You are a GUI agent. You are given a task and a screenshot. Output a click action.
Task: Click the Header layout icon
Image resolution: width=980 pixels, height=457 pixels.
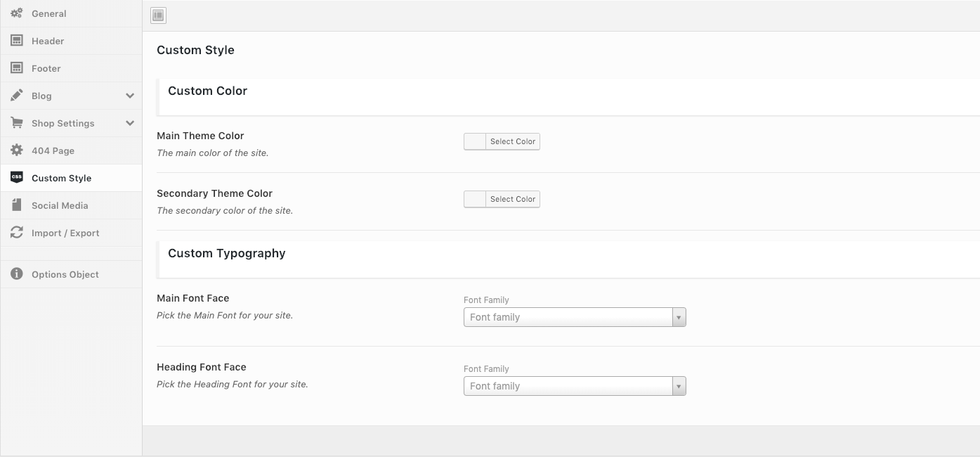pyautogui.click(x=17, y=41)
